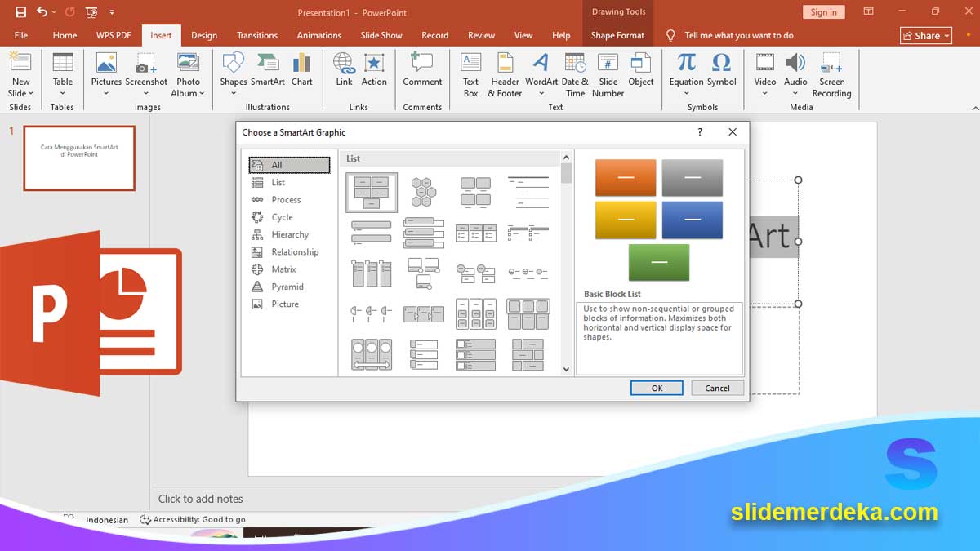Click the layout gallery scroll down arrow
The image size is (980, 551).
click(x=567, y=369)
